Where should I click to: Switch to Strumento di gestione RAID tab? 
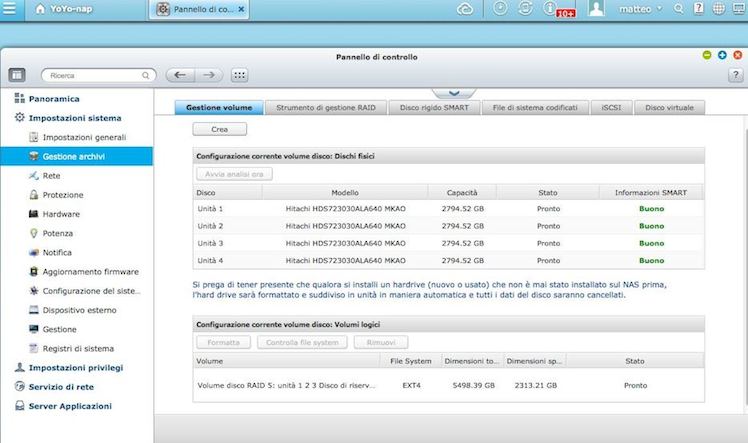point(327,107)
